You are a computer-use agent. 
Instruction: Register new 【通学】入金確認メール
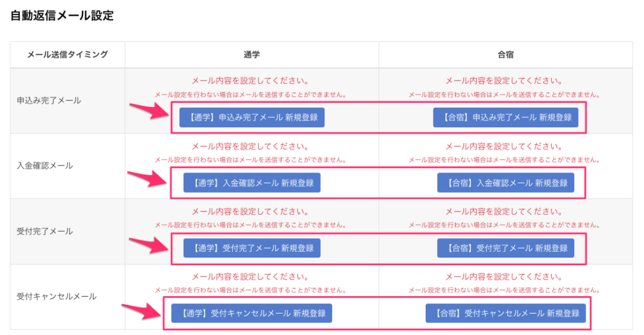pos(252,183)
